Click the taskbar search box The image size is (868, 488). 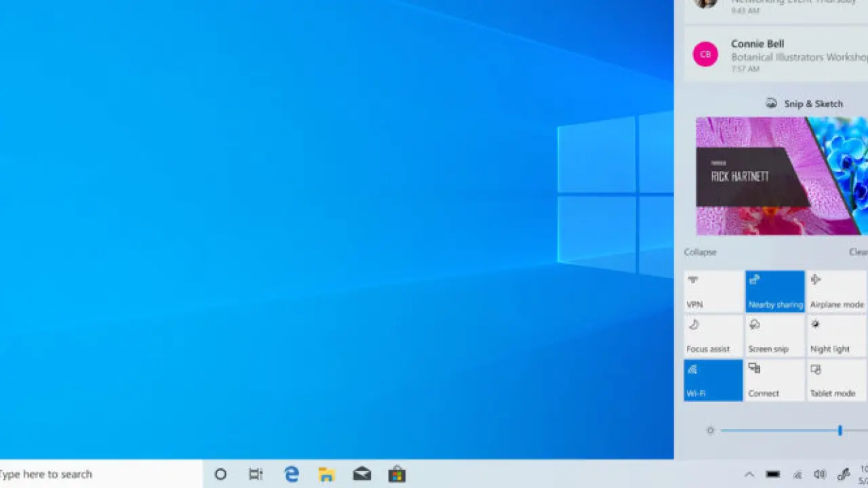[x=95, y=474]
